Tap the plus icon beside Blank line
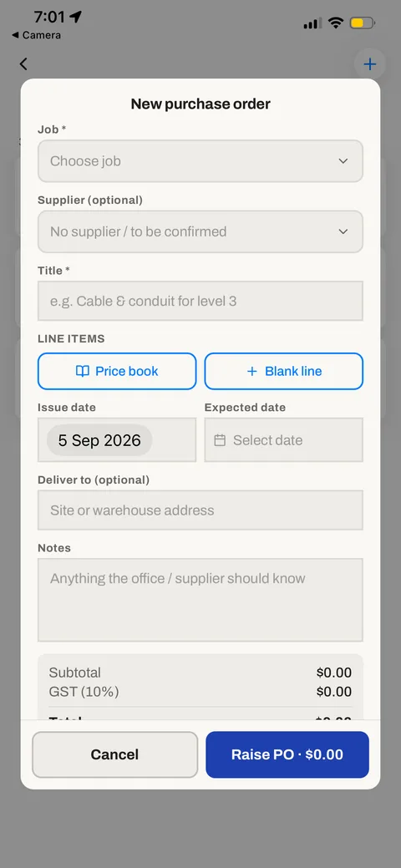This screenshot has width=401, height=868. pos(252,372)
